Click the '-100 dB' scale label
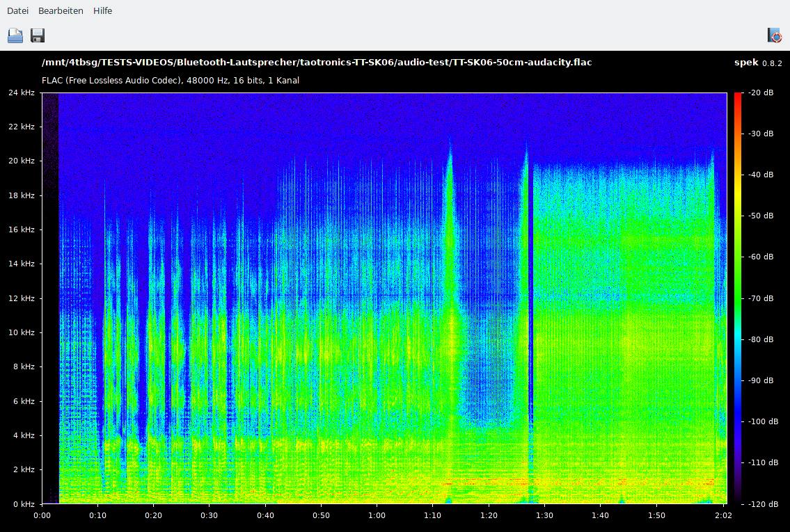The image size is (790, 532). (x=763, y=421)
